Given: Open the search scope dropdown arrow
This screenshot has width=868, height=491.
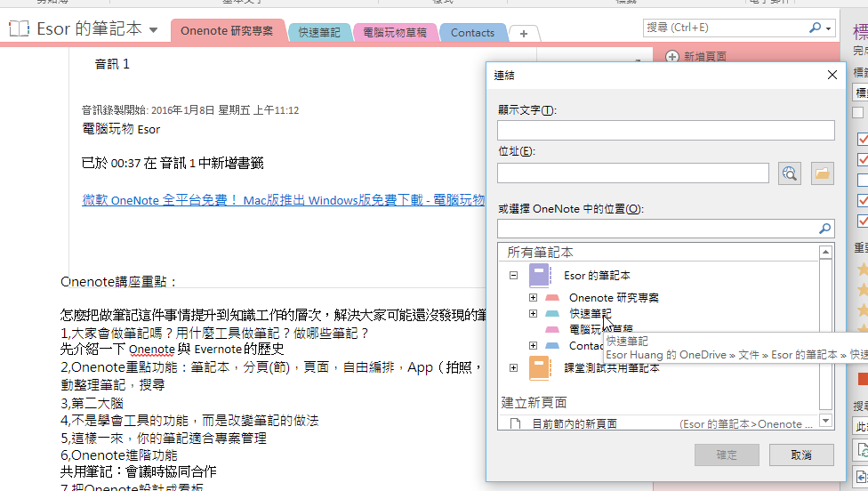Looking at the screenshot, I should [x=828, y=28].
